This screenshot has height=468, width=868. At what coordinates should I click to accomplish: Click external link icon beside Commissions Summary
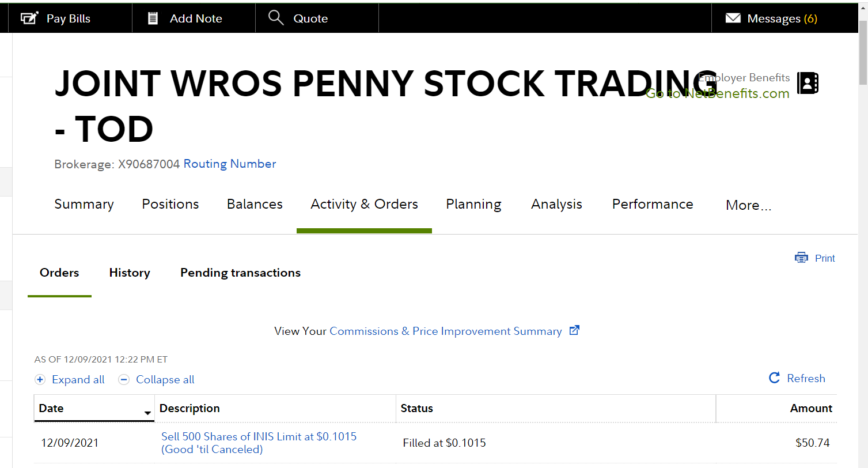[574, 330]
